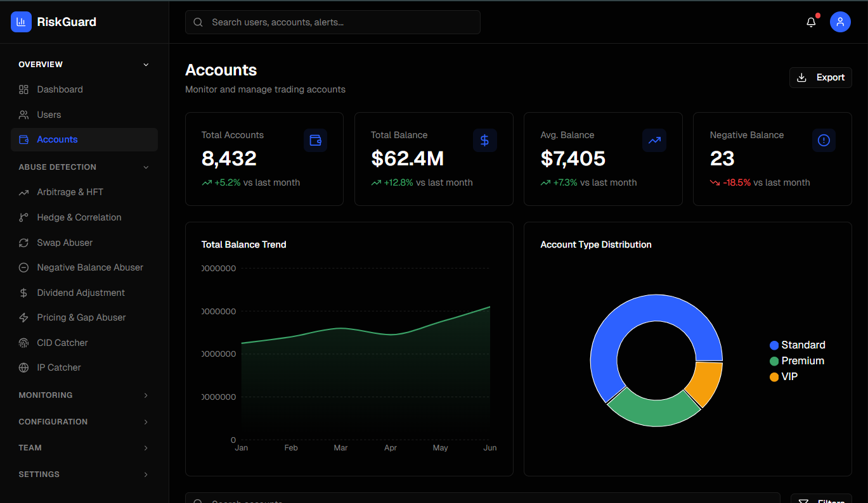Go to the Users page
868x503 pixels.
point(84,115)
